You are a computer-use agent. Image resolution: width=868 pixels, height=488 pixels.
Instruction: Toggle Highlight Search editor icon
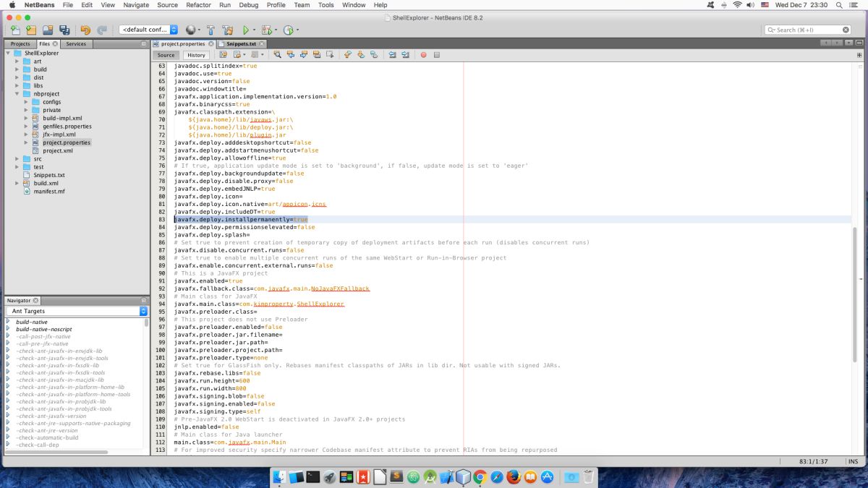317,54
